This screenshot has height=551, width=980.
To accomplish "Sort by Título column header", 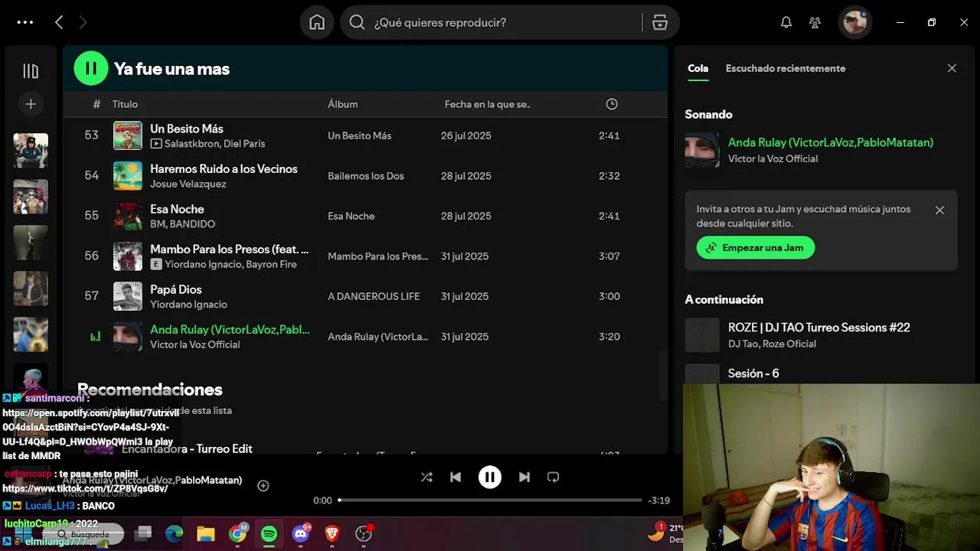I will (125, 104).
